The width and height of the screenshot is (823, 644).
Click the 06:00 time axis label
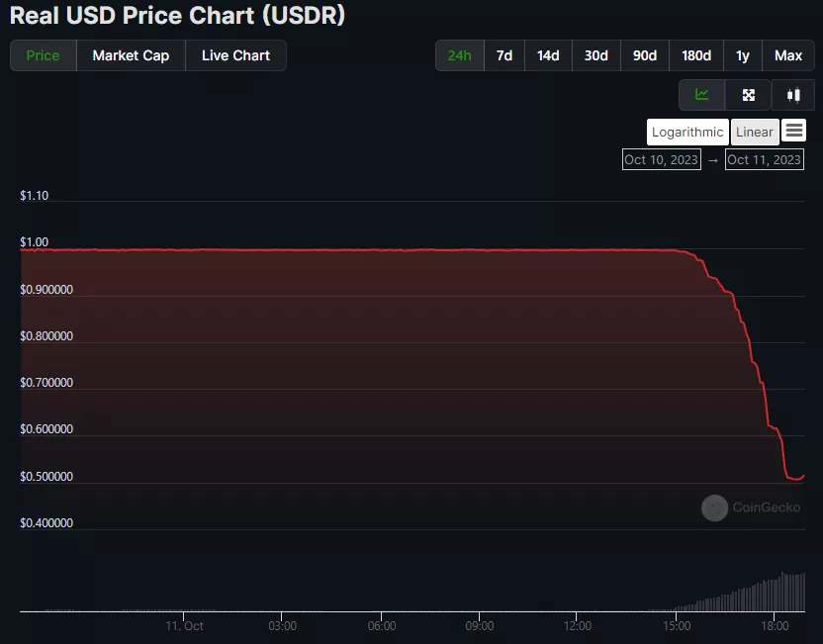pyautogui.click(x=382, y=625)
